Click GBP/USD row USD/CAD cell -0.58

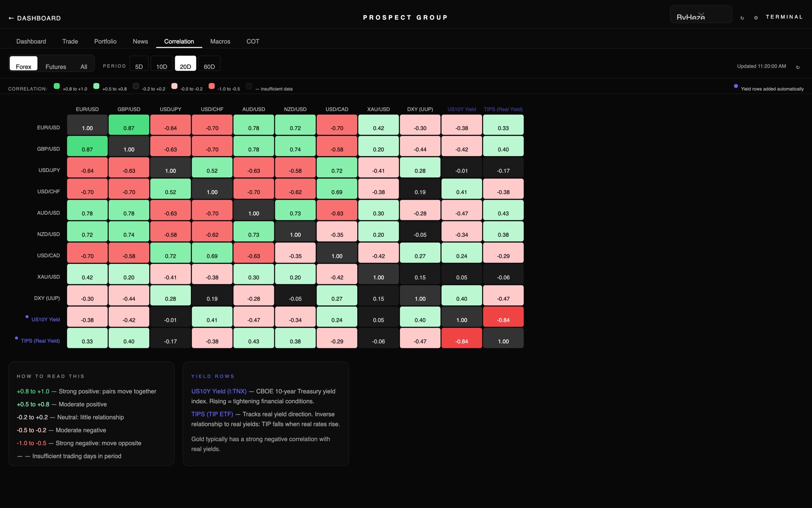click(337, 146)
